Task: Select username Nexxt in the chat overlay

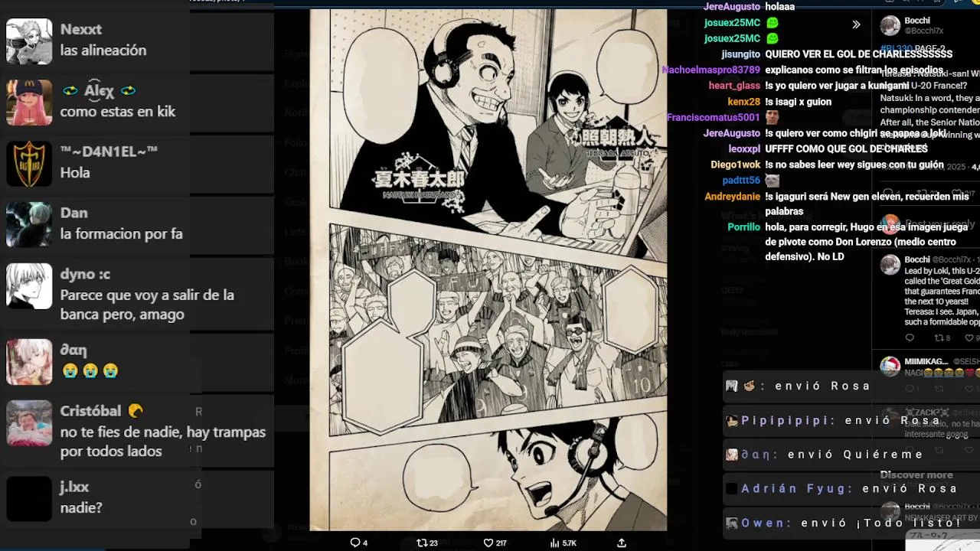Action: 81,29
